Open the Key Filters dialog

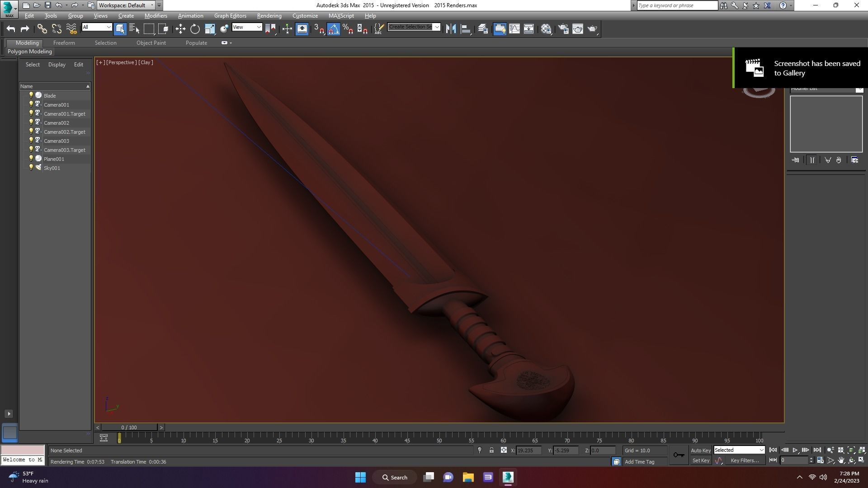pos(745,460)
